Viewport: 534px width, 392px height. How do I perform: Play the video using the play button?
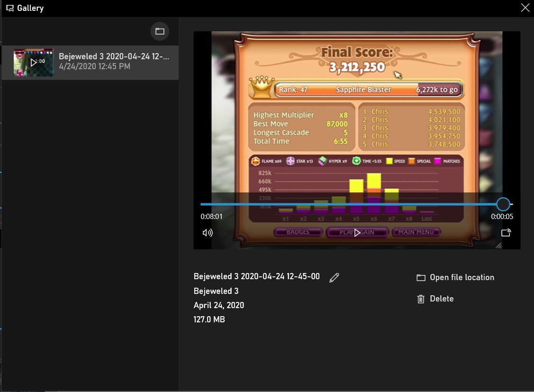pos(357,233)
